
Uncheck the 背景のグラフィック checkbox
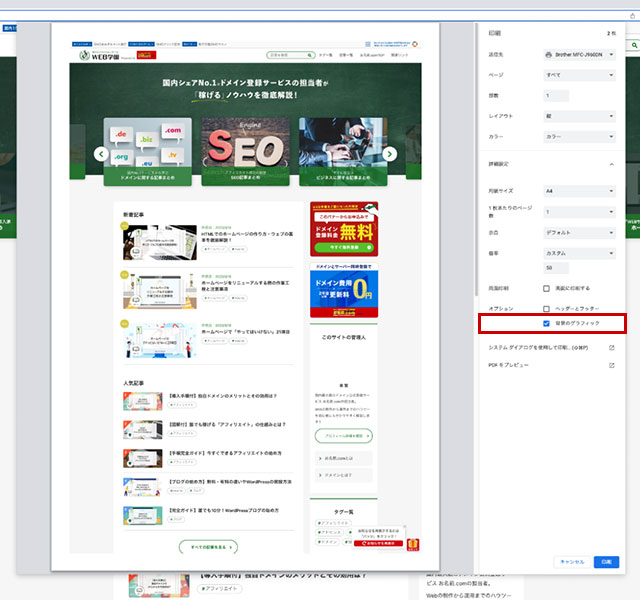point(547,324)
